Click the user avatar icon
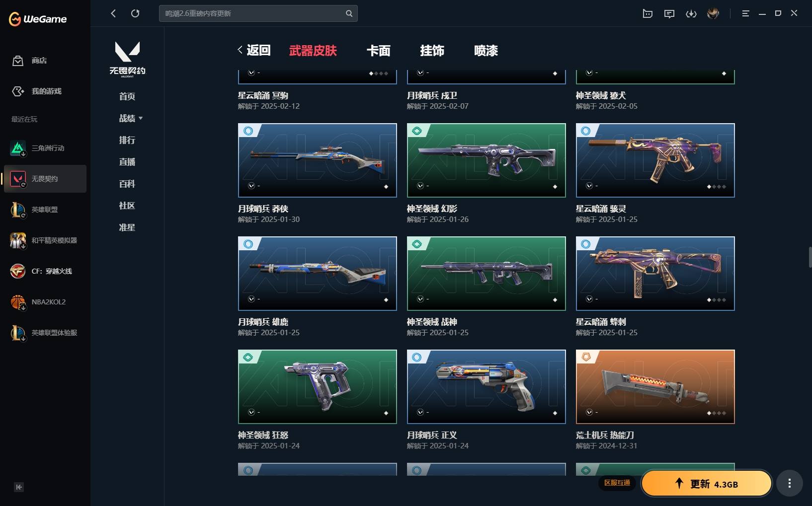This screenshot has height=506, width=812. [x=713, y=13]
